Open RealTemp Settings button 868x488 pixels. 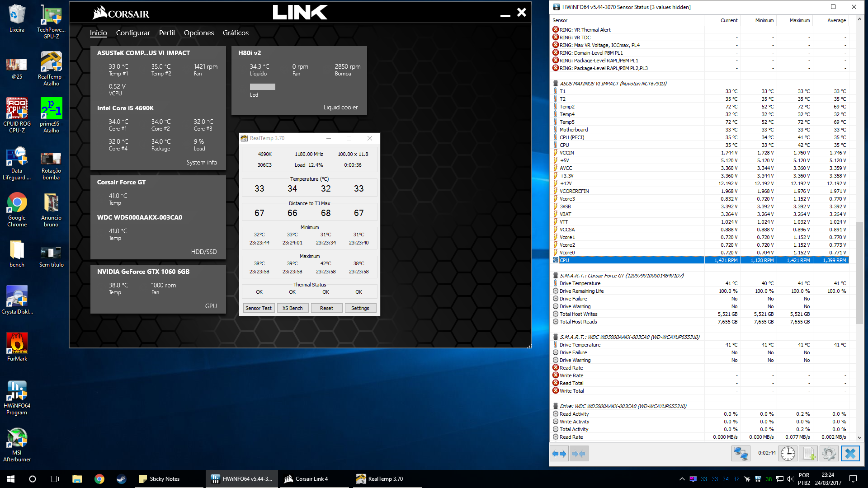(360, 308)
